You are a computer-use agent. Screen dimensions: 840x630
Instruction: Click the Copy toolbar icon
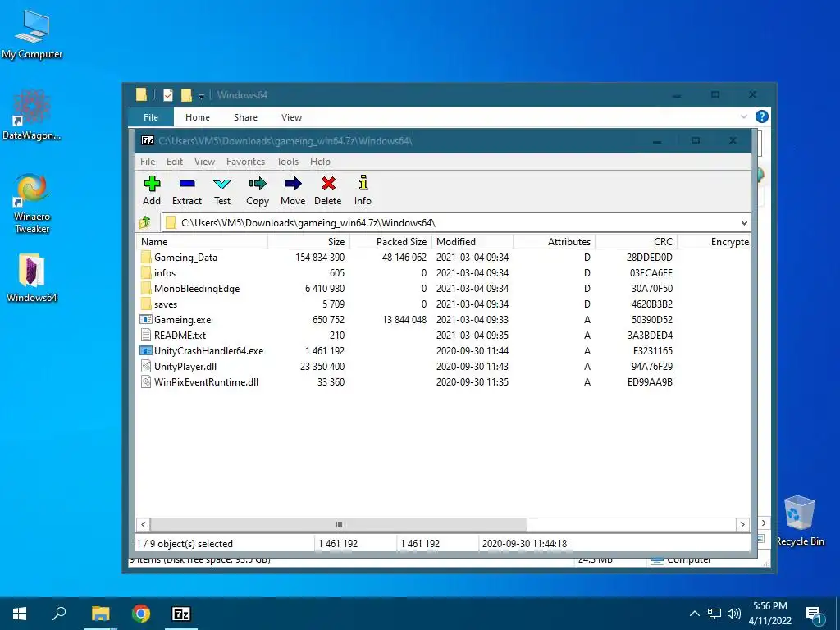coord(258,185)
